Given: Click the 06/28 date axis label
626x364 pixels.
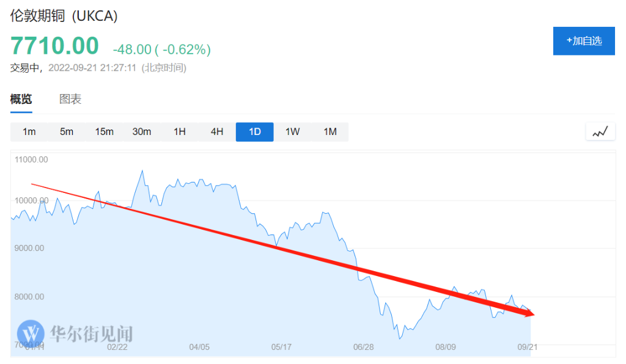Looking at the screenshot, I should [363, 347].
